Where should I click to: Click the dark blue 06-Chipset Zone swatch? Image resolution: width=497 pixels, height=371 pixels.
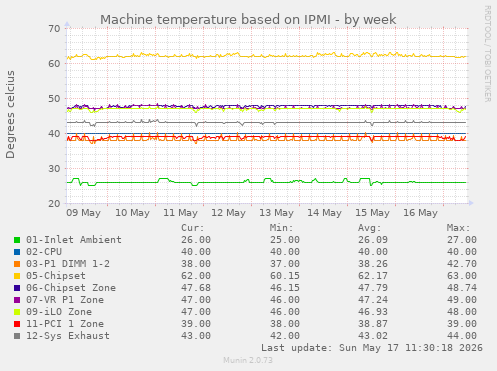pyautogui.click(x=17, y=288)
